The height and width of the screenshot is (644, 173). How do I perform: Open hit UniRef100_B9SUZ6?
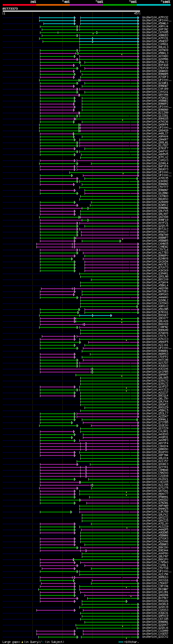pos(155,601)
